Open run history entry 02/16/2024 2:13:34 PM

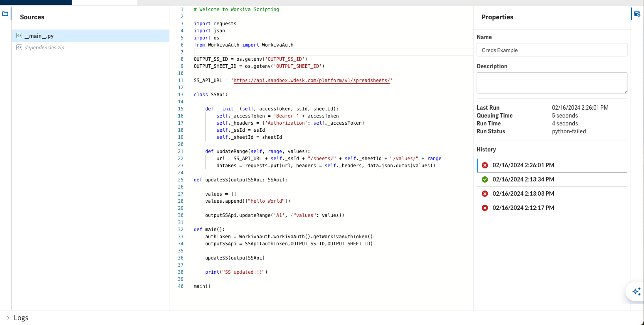[x=552, y=179]
